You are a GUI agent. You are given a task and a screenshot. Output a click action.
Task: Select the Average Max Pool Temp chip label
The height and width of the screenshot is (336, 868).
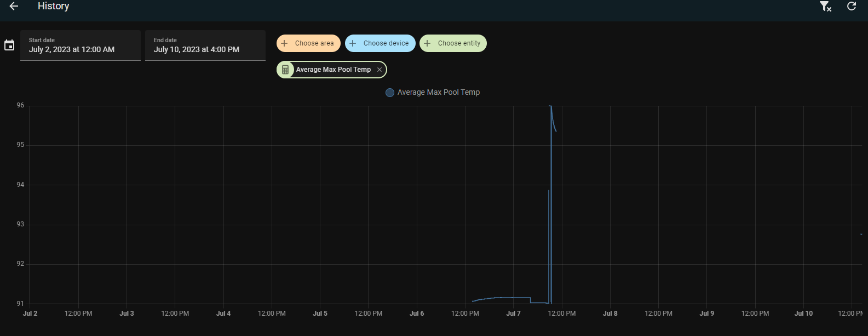(333, 70)
